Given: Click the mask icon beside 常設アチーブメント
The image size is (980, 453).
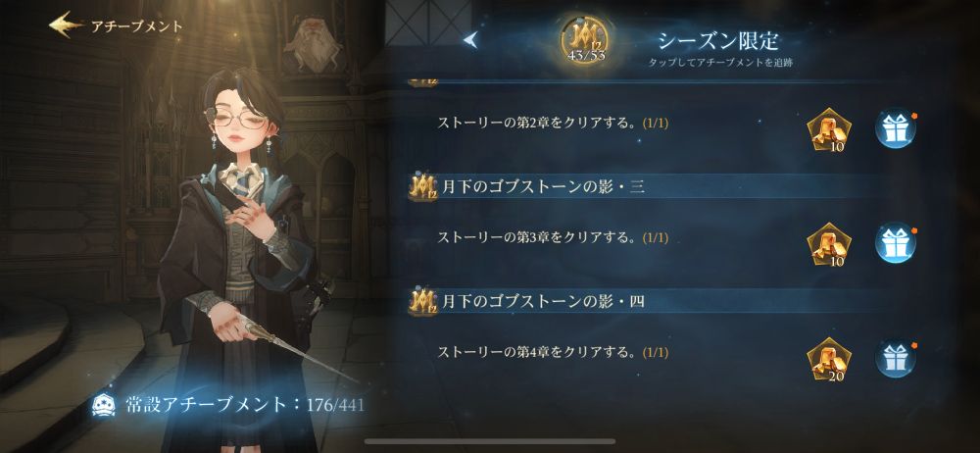Looking at the screenshot, I should click(x=103, y=406).
